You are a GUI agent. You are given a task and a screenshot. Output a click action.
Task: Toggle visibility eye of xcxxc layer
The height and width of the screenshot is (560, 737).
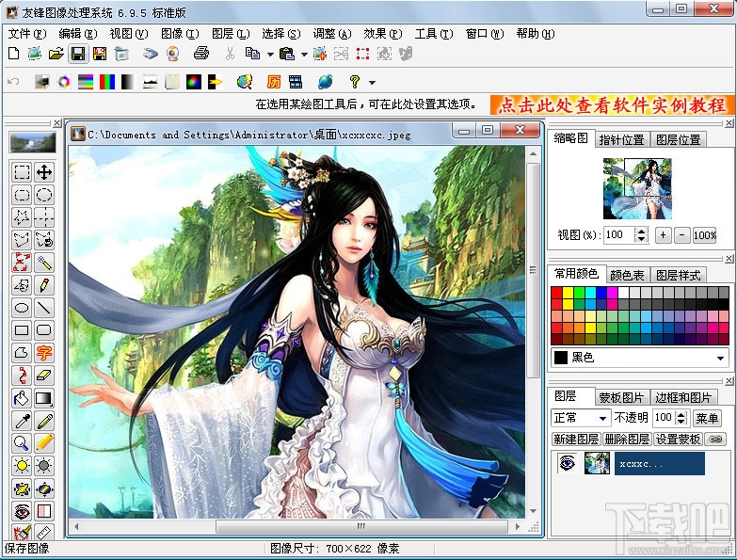[568, 463]
